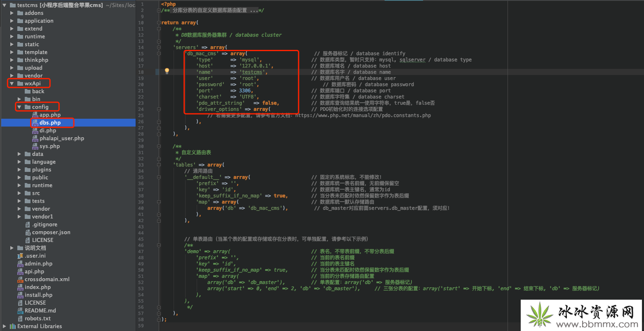Click the api.php file icon
This screenshot has width=644, height=331.
coord(20,272)
